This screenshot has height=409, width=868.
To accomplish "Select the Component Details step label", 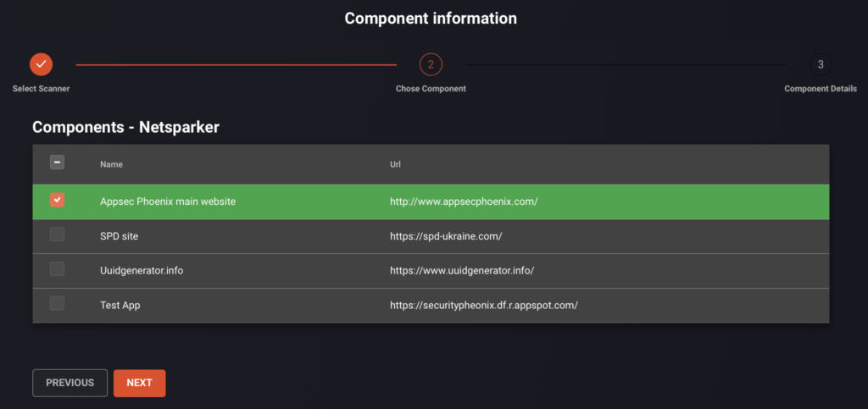I will coord(821,89).
